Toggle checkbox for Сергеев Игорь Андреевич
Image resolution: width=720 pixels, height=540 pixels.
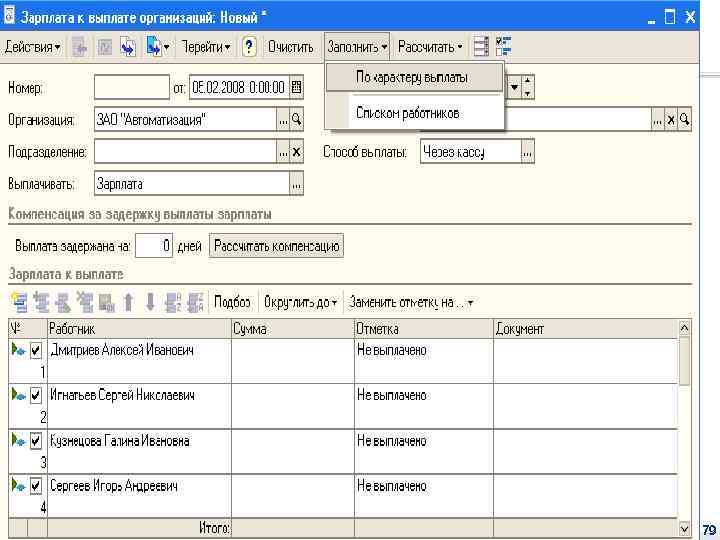(36, 485)
